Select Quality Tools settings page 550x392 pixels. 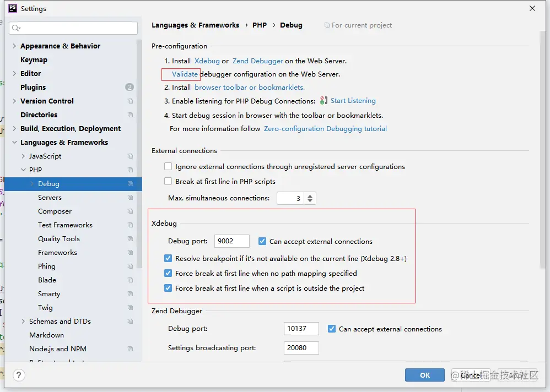[x=59, y=239]
